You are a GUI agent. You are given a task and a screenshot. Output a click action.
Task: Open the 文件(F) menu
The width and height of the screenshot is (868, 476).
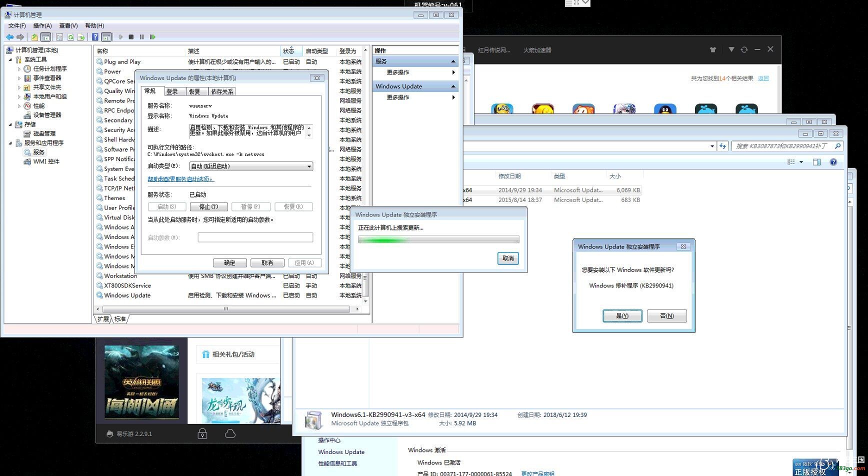click(17, 25)
